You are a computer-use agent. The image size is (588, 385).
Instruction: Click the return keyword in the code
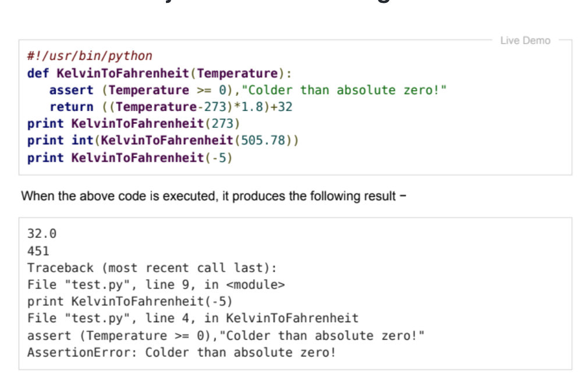point(71,107)
